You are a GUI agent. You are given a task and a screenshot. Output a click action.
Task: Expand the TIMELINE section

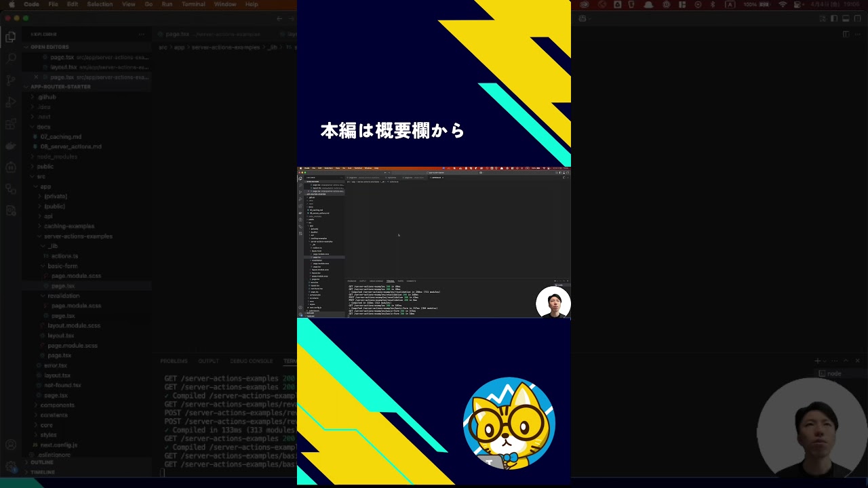point(87,472)
